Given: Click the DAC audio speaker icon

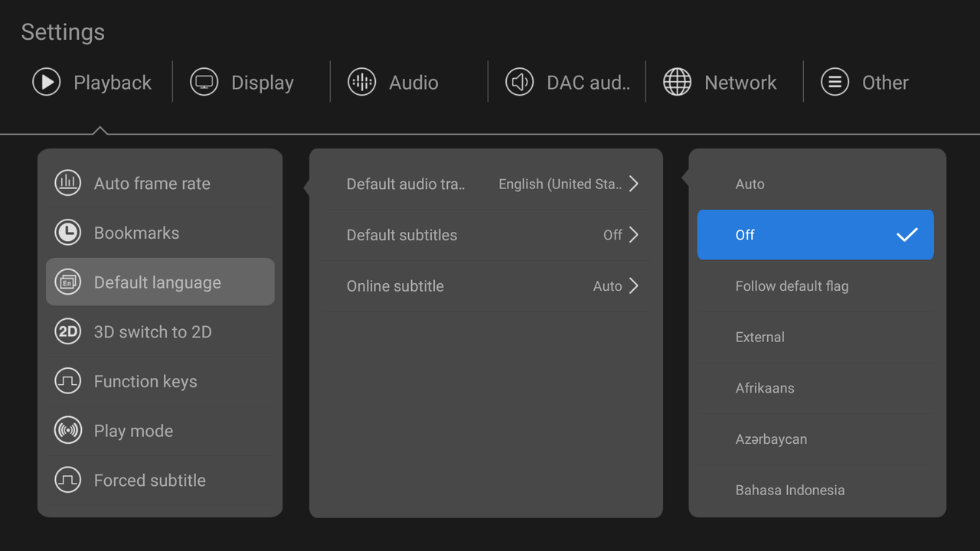Looking at the screenshot, I should 520,82.
